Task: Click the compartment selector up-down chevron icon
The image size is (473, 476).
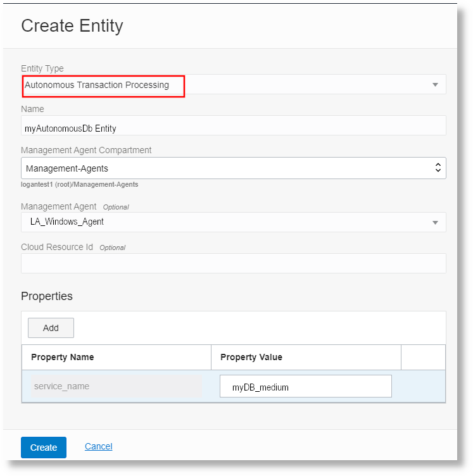Action: click(x=437, y=168)
